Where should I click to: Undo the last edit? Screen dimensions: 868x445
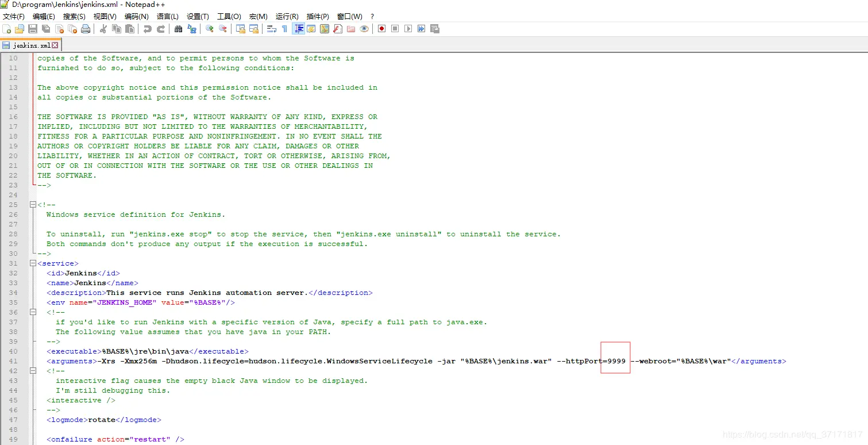[x=148, y=29]
